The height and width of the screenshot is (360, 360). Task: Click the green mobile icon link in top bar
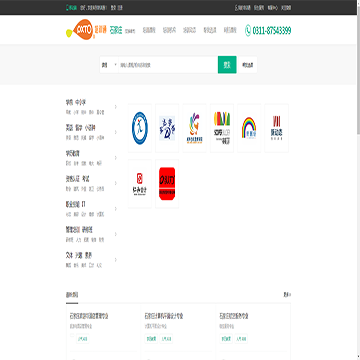(x=71, y=8)
